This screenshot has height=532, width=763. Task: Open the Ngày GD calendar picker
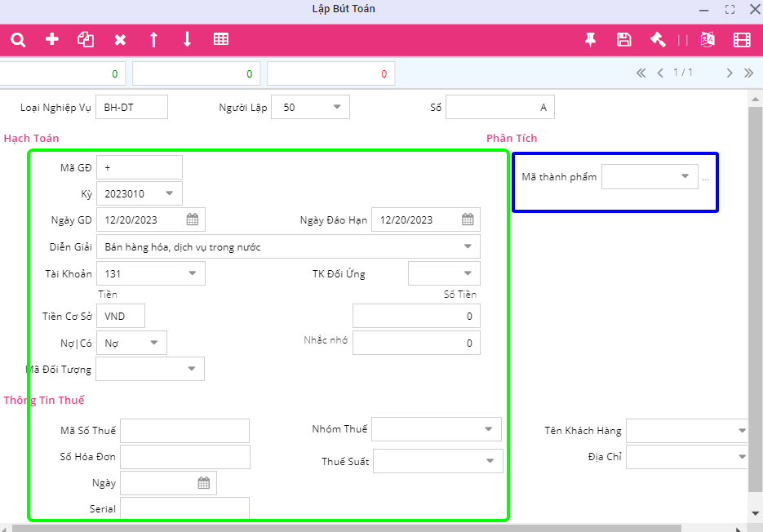click(x=193, y=219)
